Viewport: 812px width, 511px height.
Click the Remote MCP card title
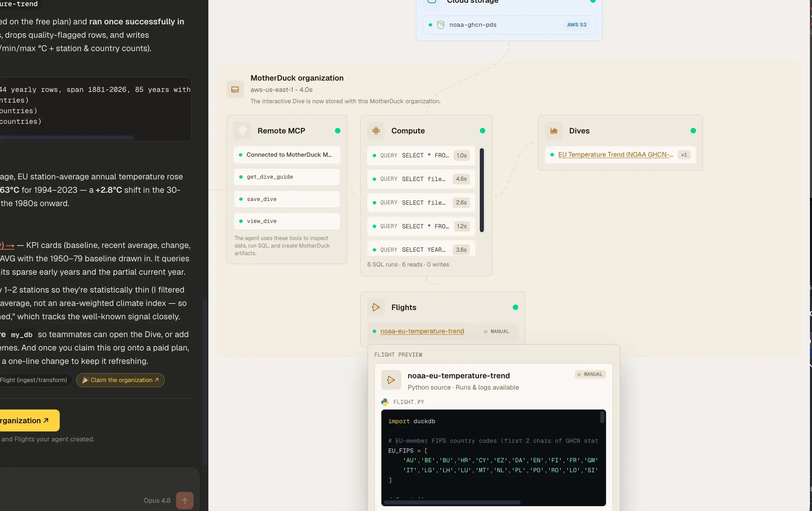[x=281, y=131]
